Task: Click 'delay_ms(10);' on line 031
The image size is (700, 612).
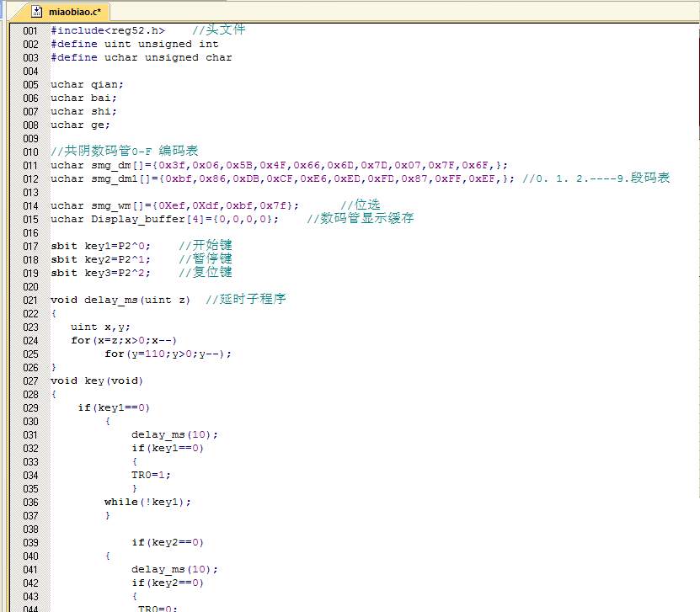Action: point(174,435)
